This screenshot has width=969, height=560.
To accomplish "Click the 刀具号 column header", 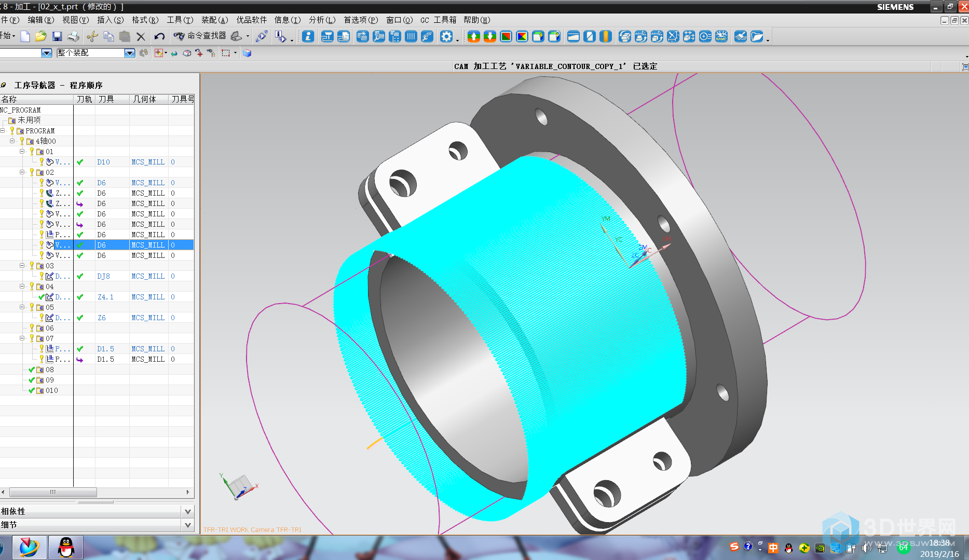I will [x=182, y=99].
